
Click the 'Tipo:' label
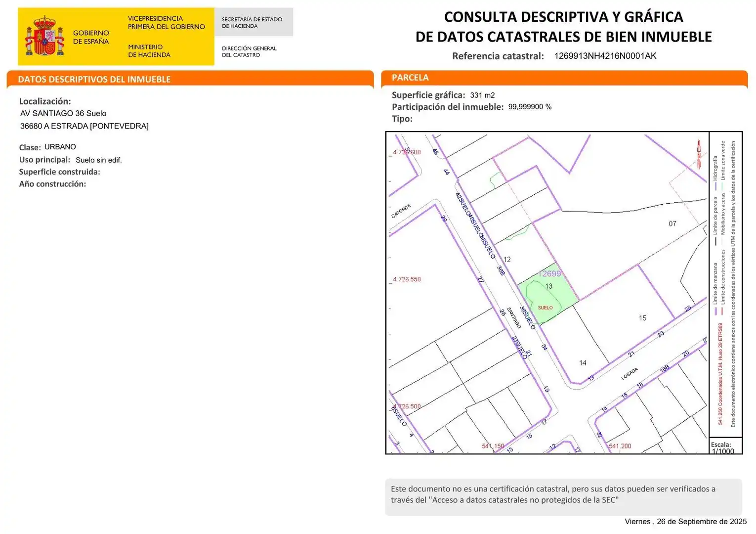click(x=402, y=119)
